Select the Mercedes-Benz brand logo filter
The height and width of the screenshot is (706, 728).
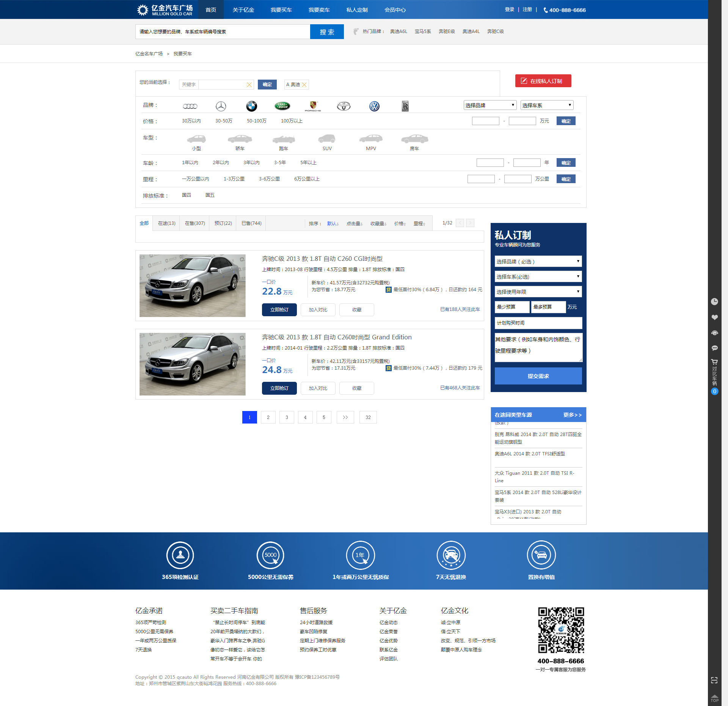(221, 106)
